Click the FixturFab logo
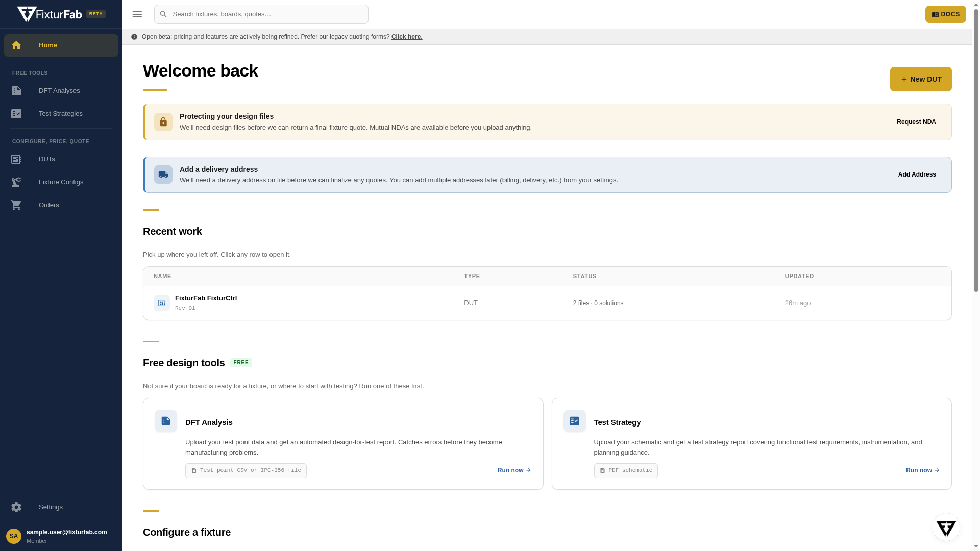980x551 pixels. point(50,14)
